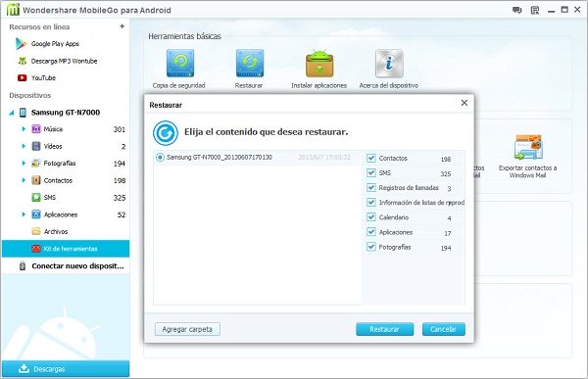Open the Copia de seguridad backup tool

point(180,64)
